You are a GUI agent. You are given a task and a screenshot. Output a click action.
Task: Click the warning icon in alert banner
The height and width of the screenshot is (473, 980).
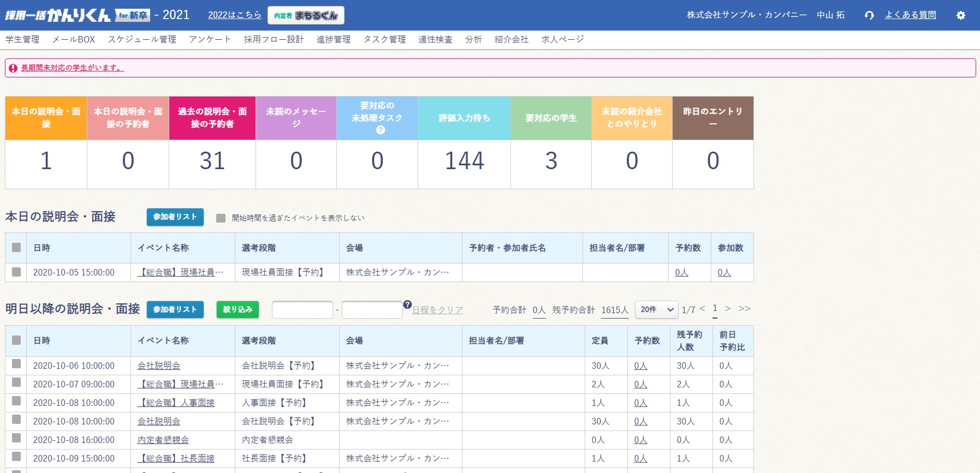(13, 68)
